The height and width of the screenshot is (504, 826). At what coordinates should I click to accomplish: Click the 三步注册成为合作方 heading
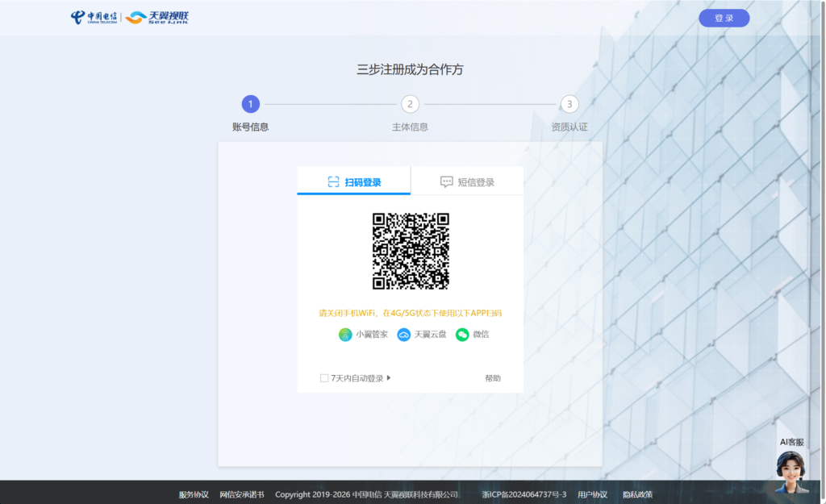410,69
